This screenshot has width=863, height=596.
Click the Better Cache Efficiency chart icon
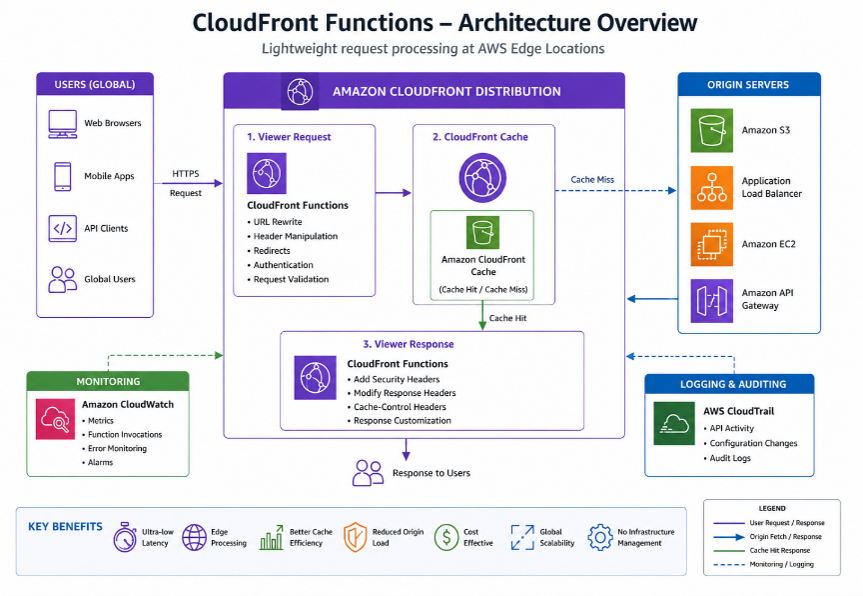pyautogui.click(x=272, y=538)
